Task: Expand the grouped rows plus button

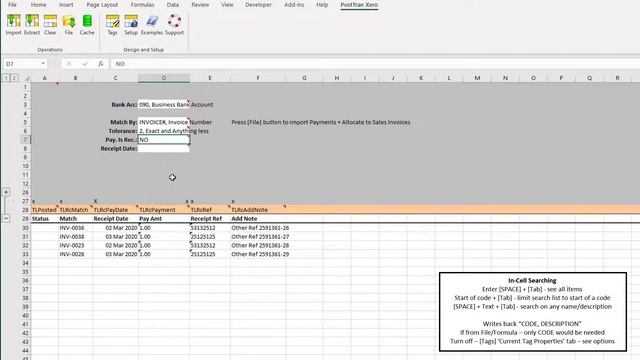Action: pyautogui.click(x=6, y=192)
